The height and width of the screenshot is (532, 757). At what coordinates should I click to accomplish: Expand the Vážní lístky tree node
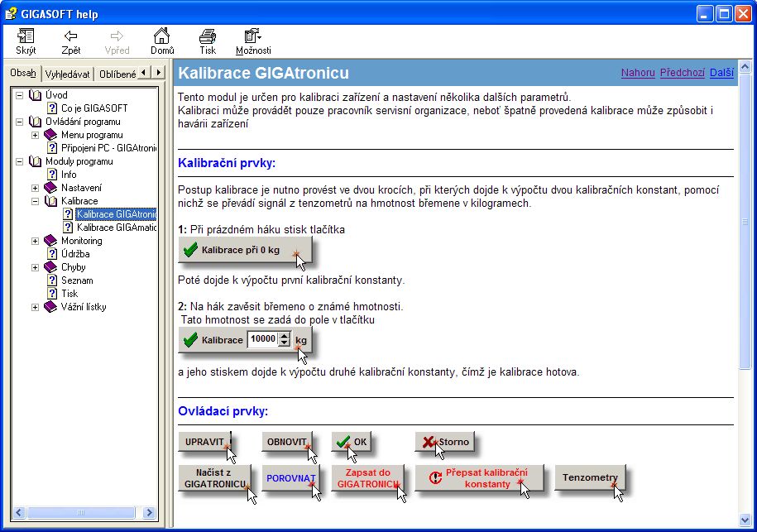pyautogui.click(x=35, y=307)
